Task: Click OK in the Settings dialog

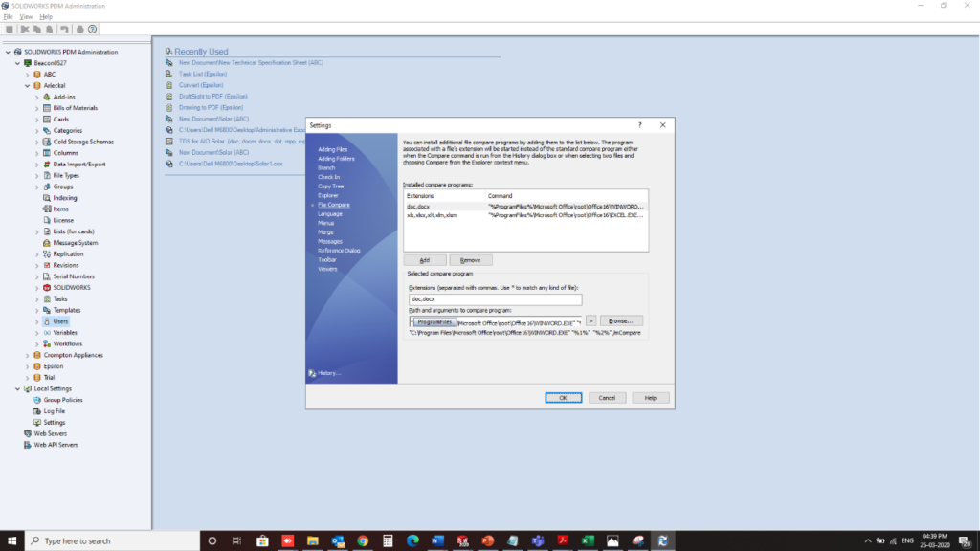Action: pyautogui.click(x=563, y=398)
